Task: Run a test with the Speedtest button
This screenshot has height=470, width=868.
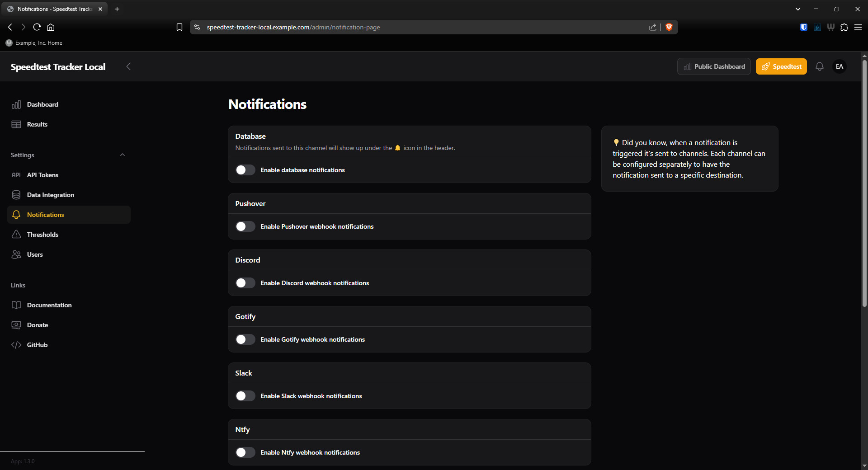Action: pyautogui.click(x=781, y=66)
